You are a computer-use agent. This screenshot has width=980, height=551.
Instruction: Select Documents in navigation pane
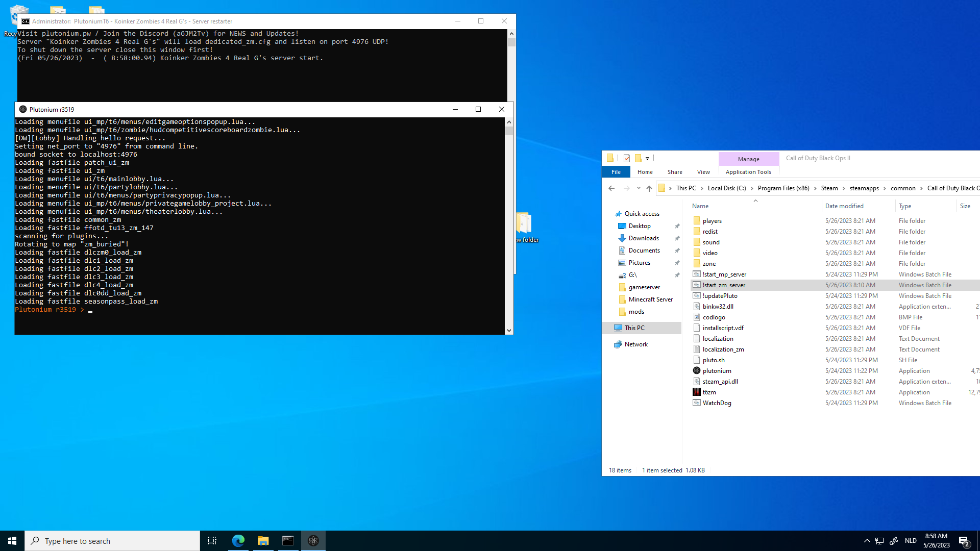point(644,251)
